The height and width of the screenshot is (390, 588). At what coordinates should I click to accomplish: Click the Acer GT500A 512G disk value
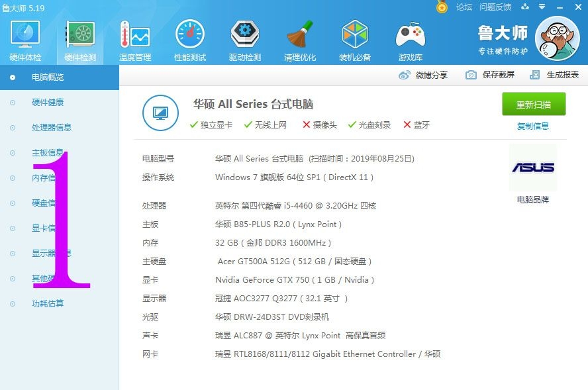point(295,262)
